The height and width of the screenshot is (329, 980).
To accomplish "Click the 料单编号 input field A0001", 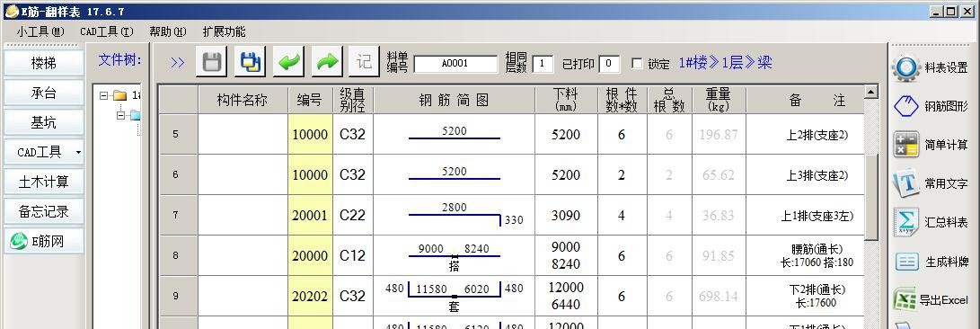I will [455, 63].
